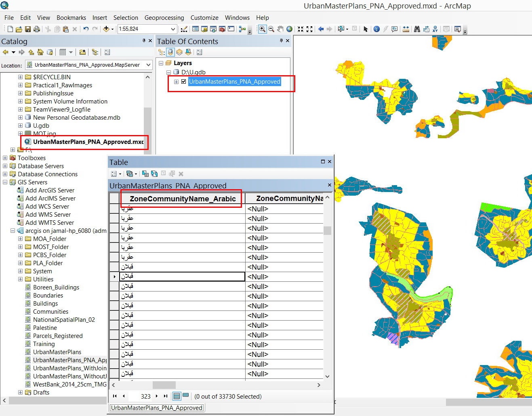Print the map using printer icon
The height and width of the screenshot is (416, 532).
[x=37, y=29]
